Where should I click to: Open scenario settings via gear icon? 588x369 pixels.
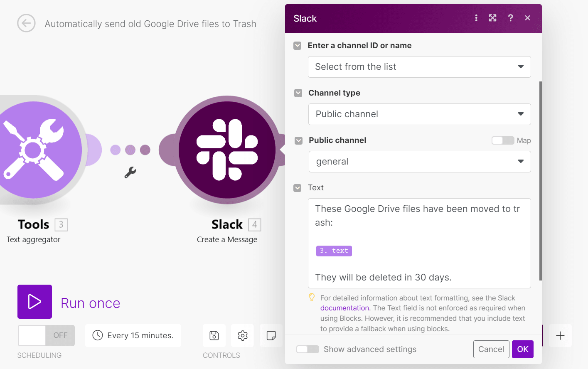pyautogui.click(x=242, y=335)
